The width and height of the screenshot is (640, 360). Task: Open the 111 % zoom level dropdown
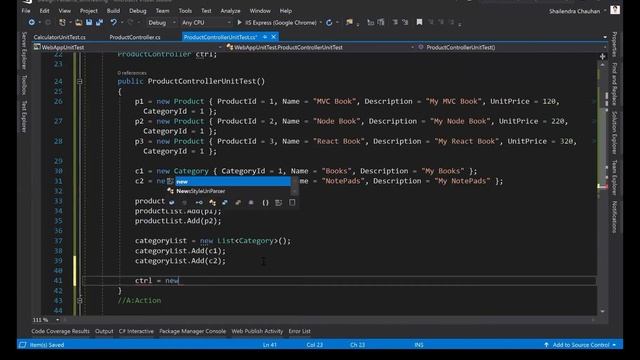point(46,320)
